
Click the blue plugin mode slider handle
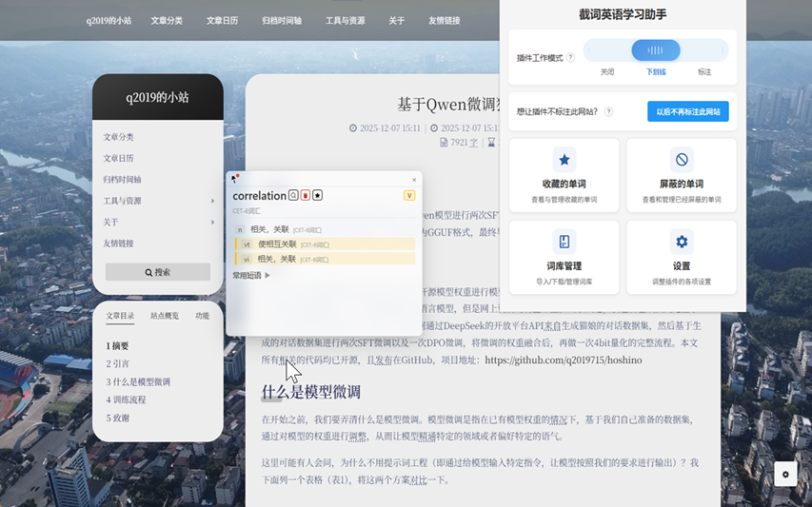pos(656,50)
